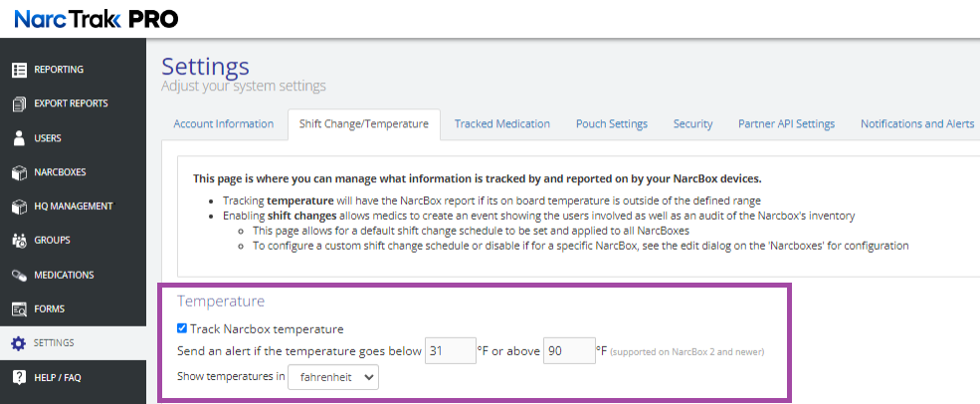
Task: Switch to the Account Information tab
Action: point(223,124)
